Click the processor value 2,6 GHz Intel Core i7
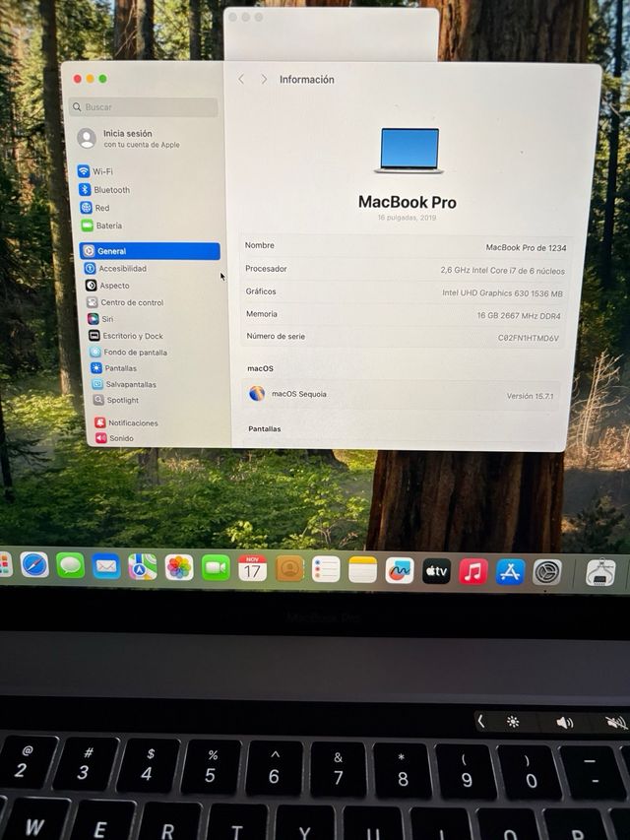The width and height of the screenshot is (630, 840). tap(502, 271)
